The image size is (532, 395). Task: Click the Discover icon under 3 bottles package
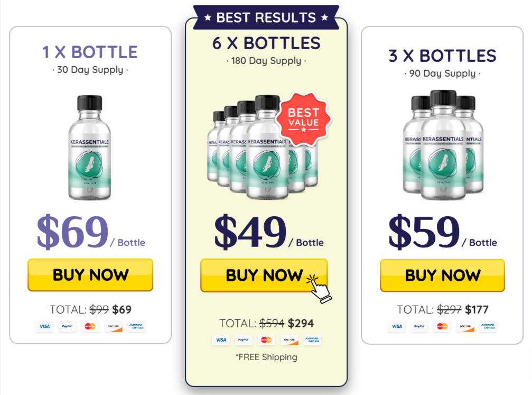point(465,326)
